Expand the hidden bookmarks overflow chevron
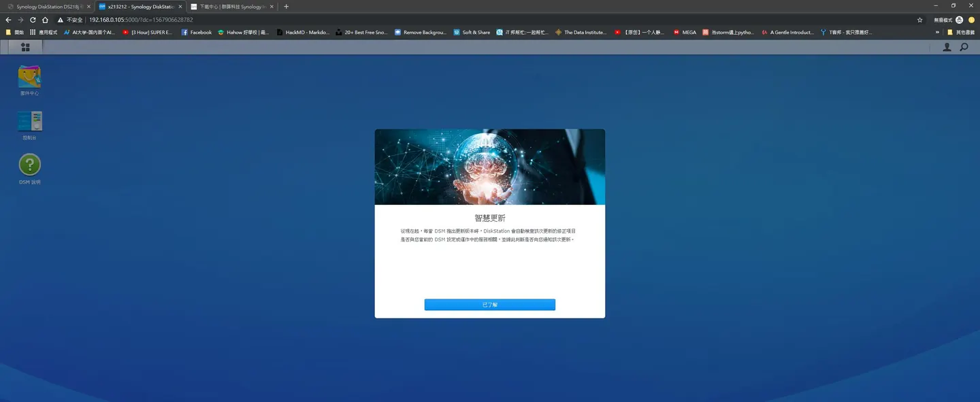Viewport: 980px width, 402px height. pos(938,32)
